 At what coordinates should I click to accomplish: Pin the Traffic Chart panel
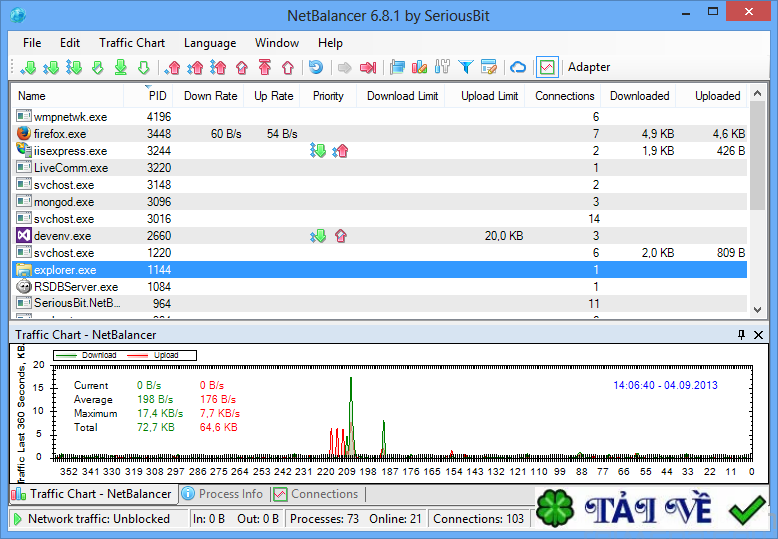pyautogui.click(x=741, y=335)
